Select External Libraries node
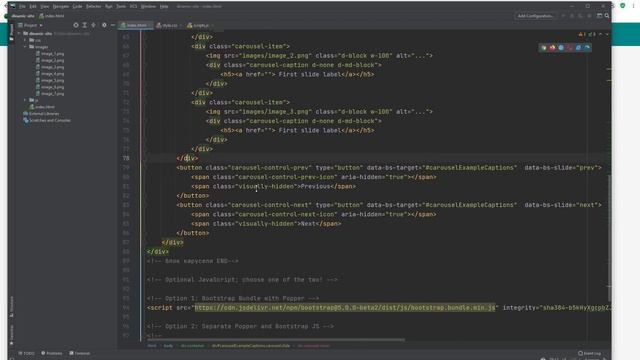Viewport: 640px width, 360px height. (41, 113)
